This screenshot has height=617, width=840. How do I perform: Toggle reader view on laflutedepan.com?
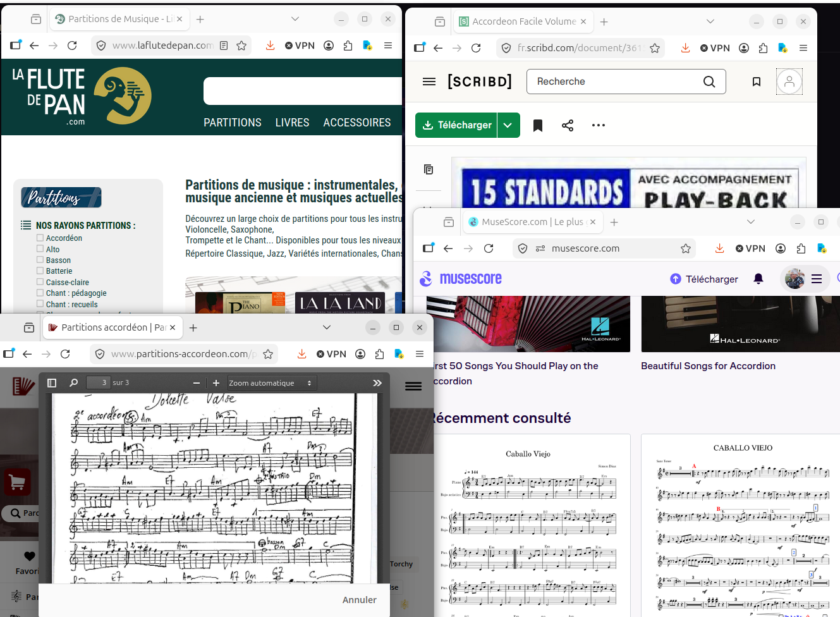tap(224, 46)
